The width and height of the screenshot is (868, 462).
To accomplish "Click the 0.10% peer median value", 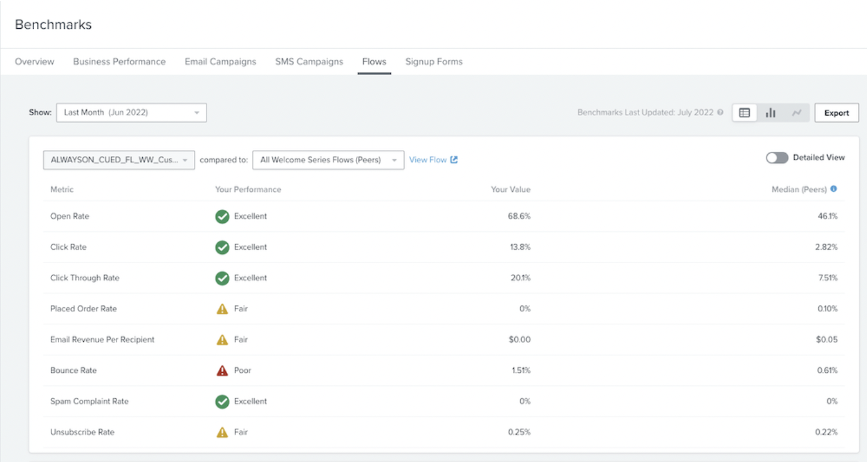I will [x=828, y=309].
